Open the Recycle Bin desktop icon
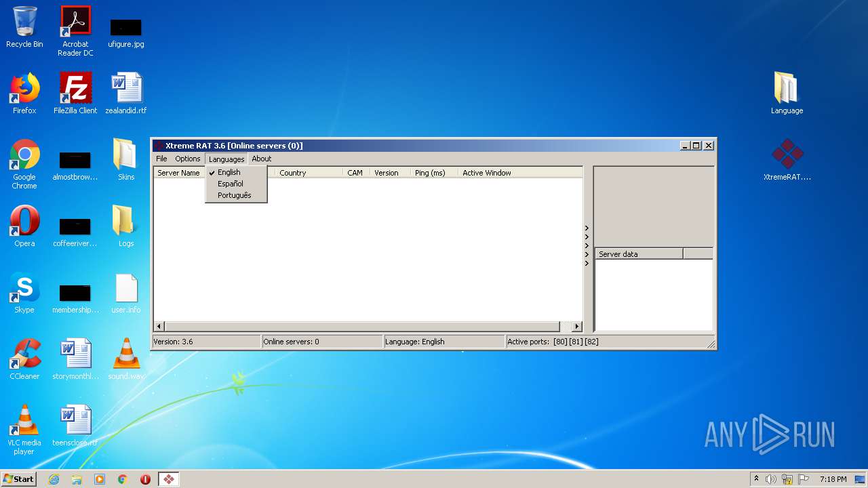 24,28
